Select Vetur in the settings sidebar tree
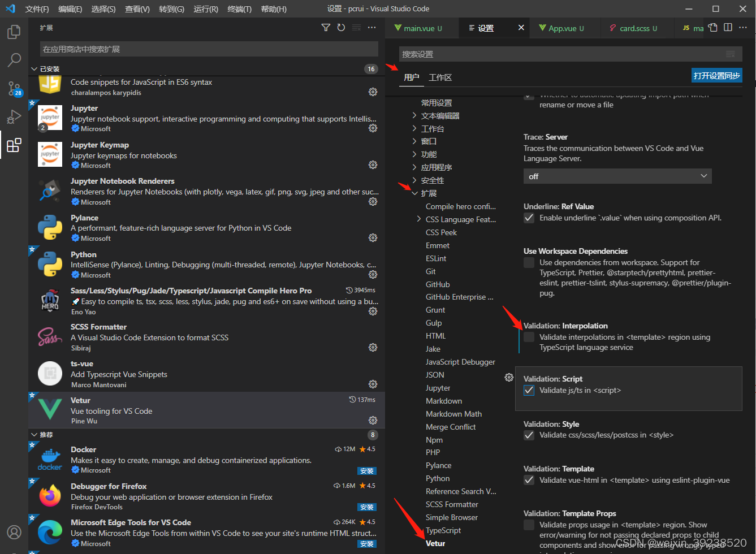 pyautogui.click(x=435, y=543)
